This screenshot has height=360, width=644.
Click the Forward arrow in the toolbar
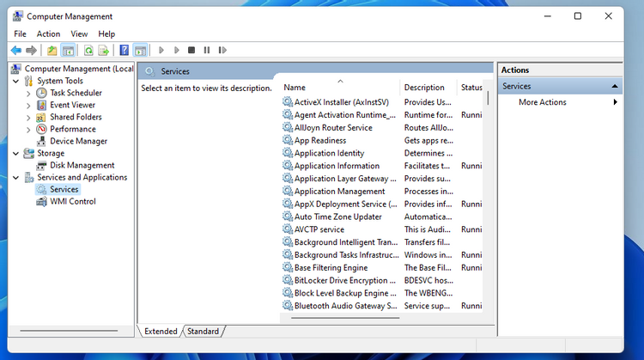[31, 50]
